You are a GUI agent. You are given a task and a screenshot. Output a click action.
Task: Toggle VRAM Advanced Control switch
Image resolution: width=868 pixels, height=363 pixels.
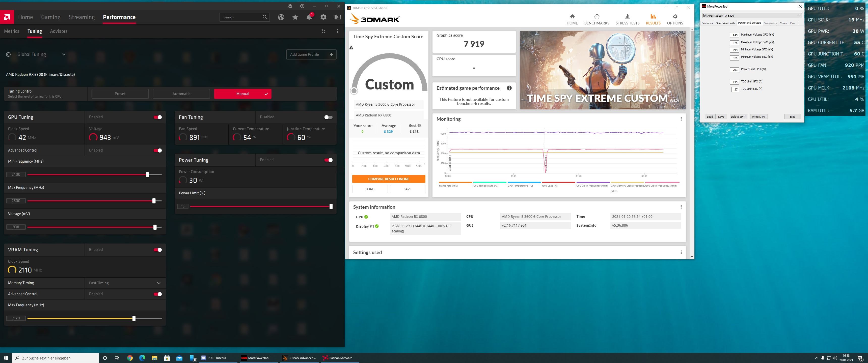click(158, 294)
